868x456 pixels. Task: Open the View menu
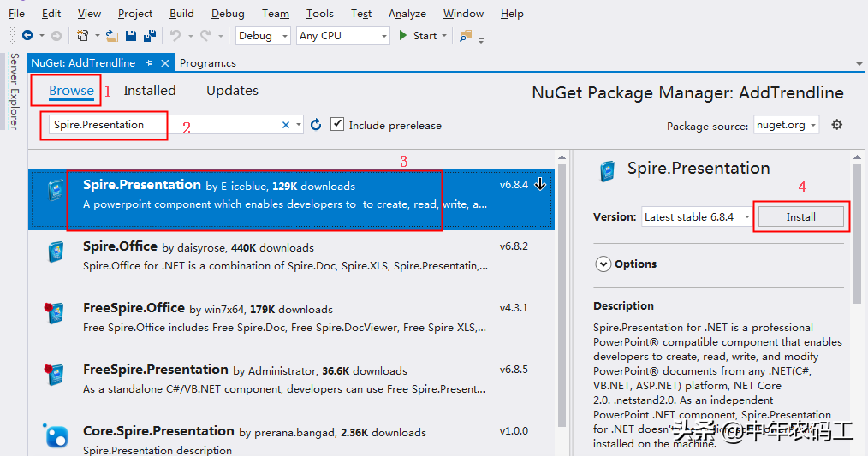click(x=89, y=14)
